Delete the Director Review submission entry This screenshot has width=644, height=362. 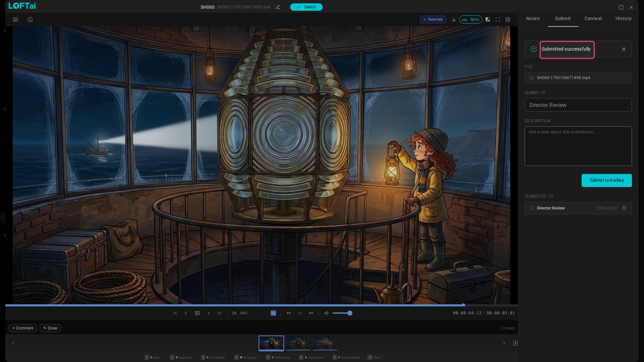[624, 208]
